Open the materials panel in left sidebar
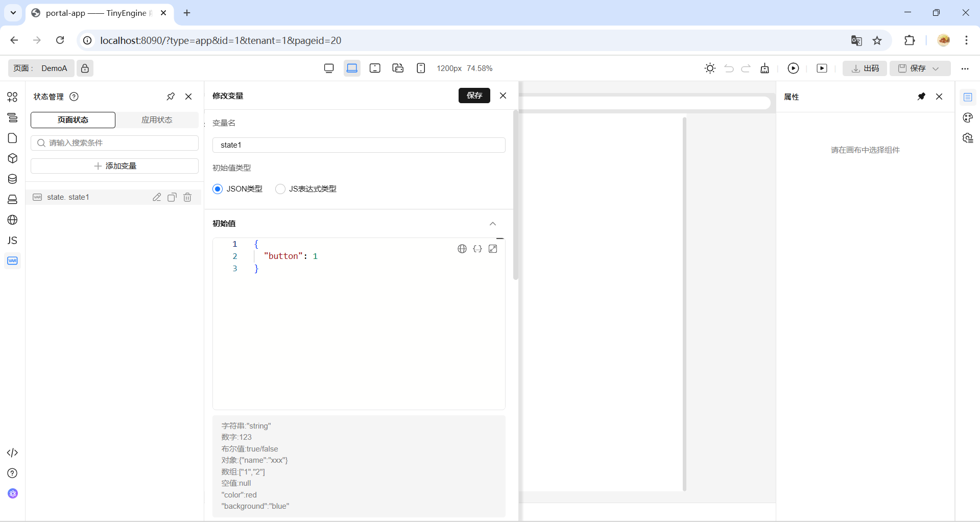The width and height of the screenshot is (980, 522). point(12,97)
